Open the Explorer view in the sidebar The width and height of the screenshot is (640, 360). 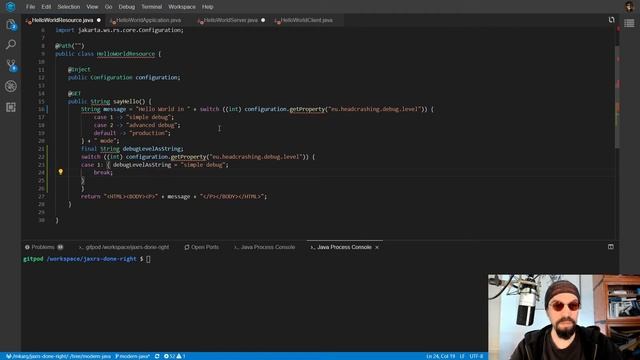click(11, 25)
